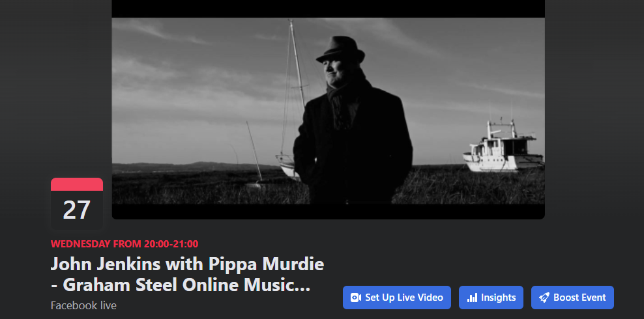Select the number 27 on the calendar badge
The width and height of the screenshot is (644, 319).
coord(77,210)
